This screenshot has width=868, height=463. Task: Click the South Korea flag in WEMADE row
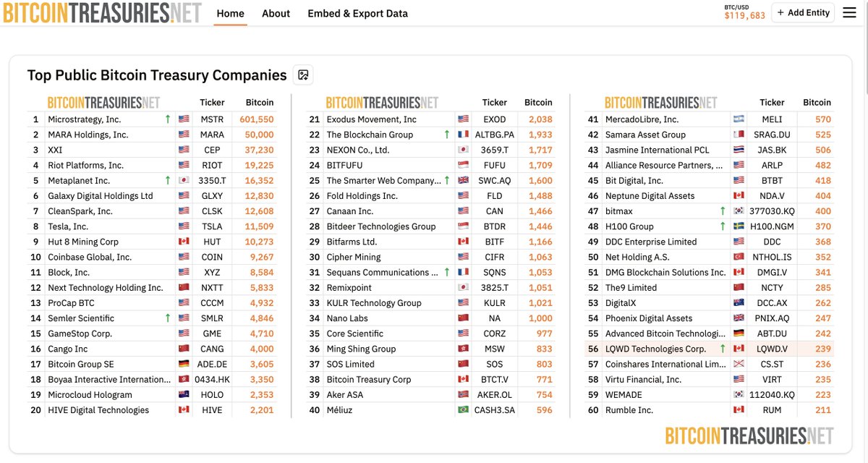pos(739,395)
